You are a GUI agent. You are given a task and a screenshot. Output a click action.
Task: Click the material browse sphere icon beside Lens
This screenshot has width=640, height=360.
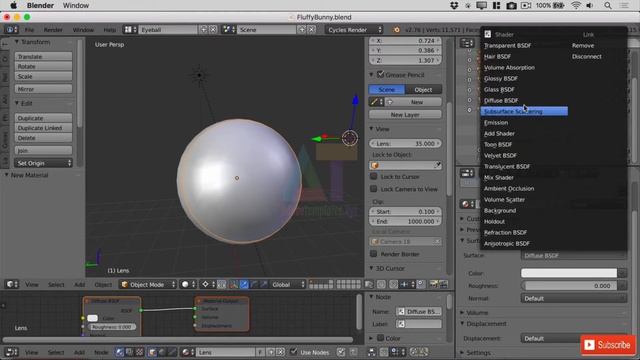pos(188,352)
